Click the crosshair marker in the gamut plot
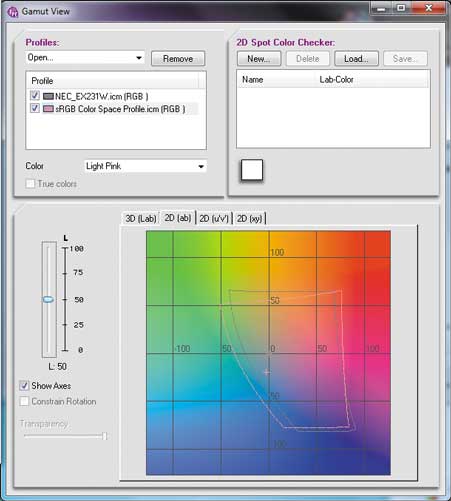Viewport: 451px width, 501px height. (267, 372)
